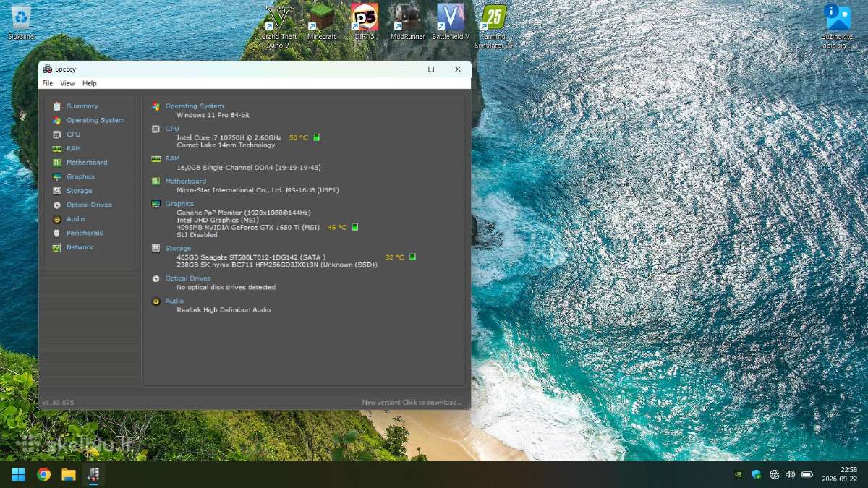Screen dimensions: 868x488
Task: Select "Realtek High Definition Audio" text
Action: click(224, 309)
